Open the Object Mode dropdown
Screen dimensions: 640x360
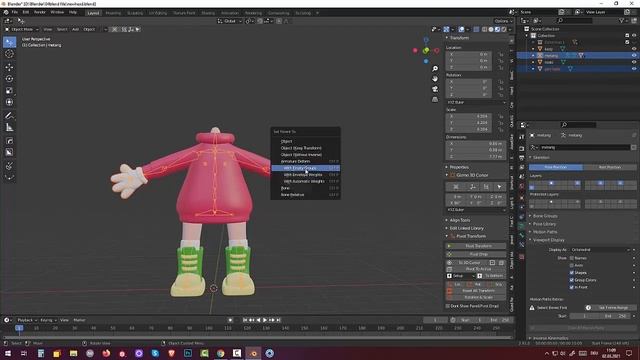click(22, 29)
